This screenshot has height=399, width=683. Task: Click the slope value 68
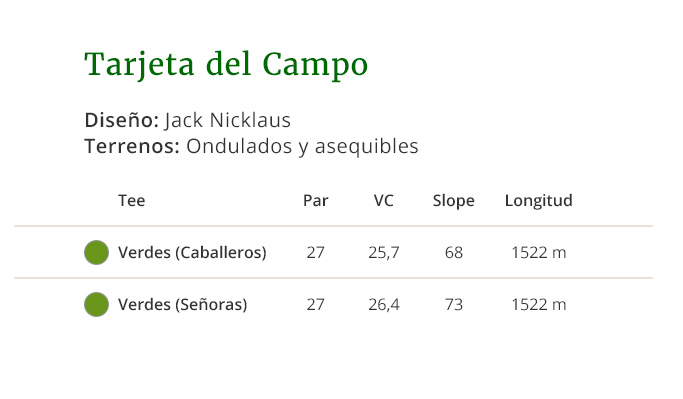(x=453, y=253)
